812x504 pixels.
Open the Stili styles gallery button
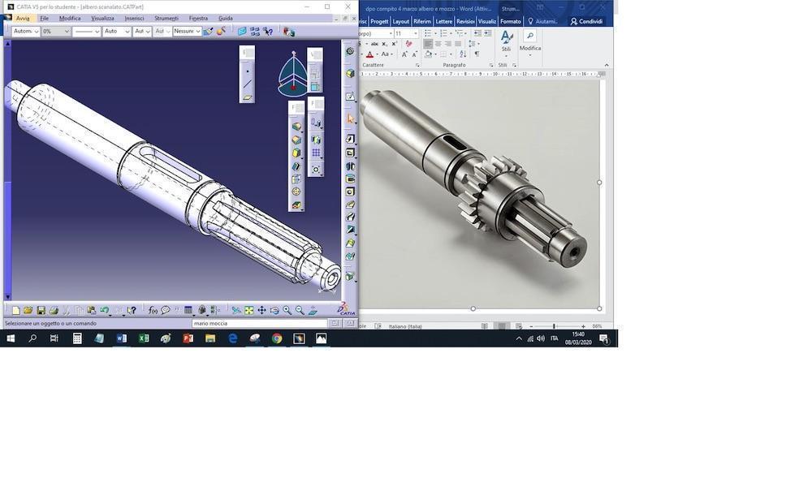pyautogui.click(x=506, y=42)
